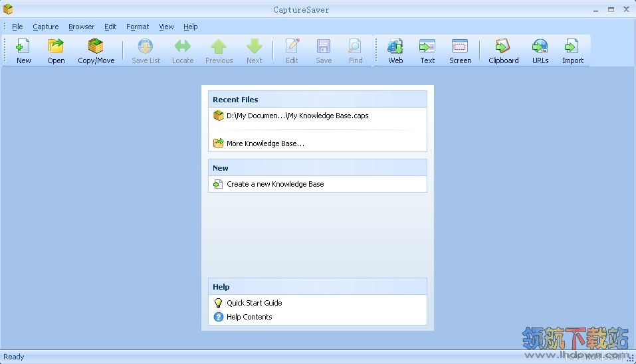
Task: Click the Save floppy disk icon
Action: click(x=323, y=50)
